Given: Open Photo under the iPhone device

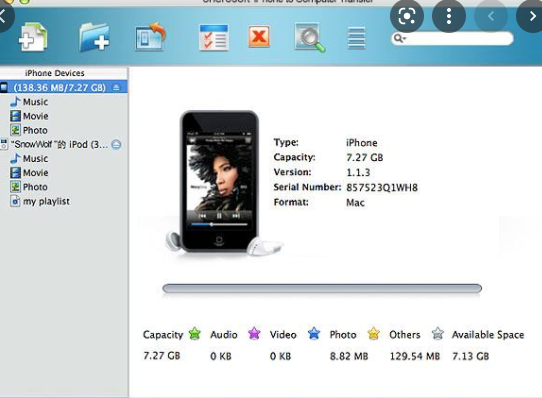Looking at the screenshot, I should [29, 130].
